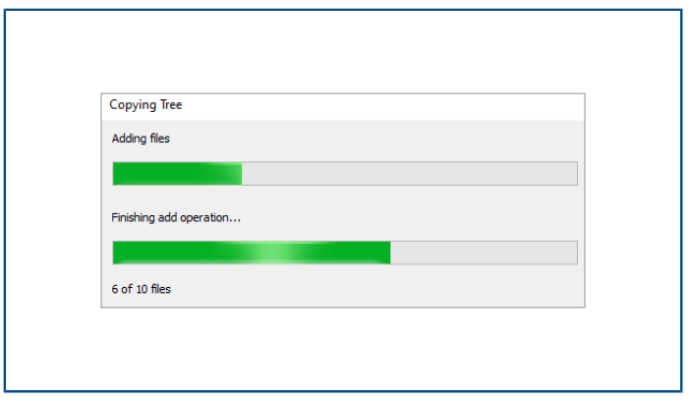692x403 pixels.
Task: Click the green filled part of Adding files bar
Action: tap(177, 173)
